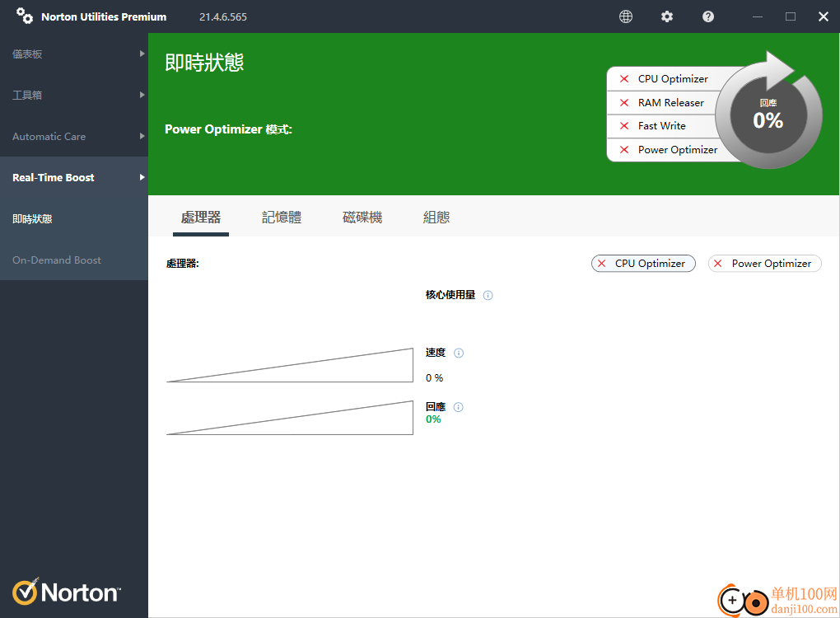Minimize the Norton Utilities window
This screenshot has width=840, height=618.
pos(758,16)
